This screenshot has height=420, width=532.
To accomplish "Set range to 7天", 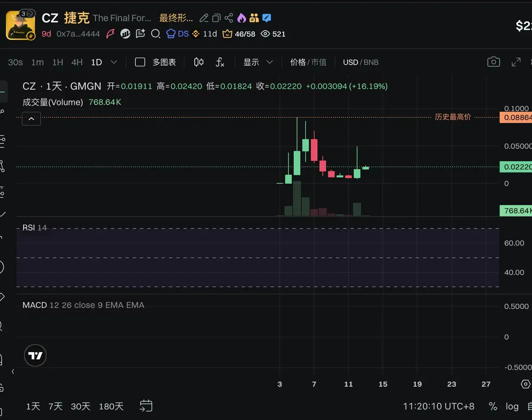I will 55,406.
